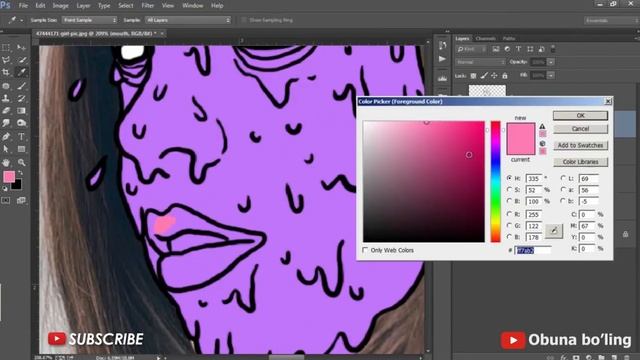This screenshot has width=640, height=360.
Task: Lock transparent pixels in Layers panel
Action: click(473, 76)
